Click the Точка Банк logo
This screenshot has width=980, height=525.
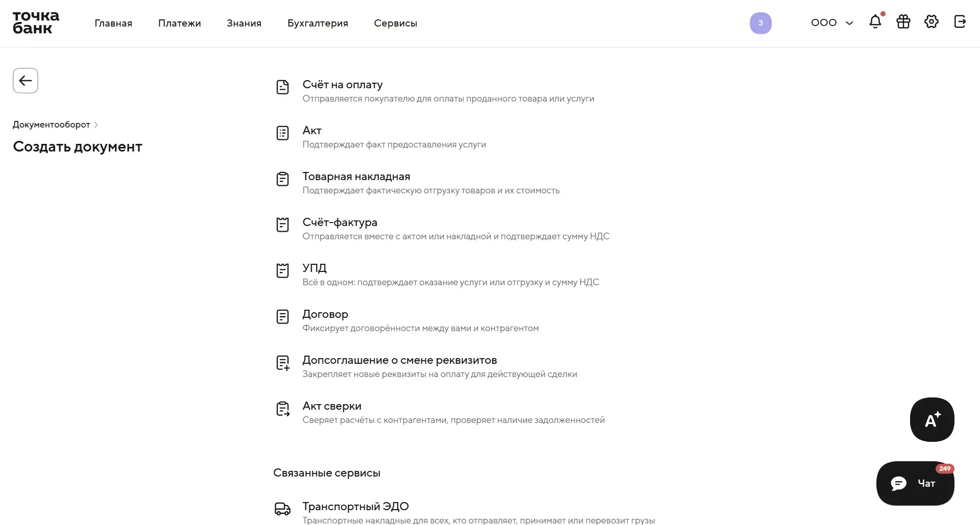coord(36,22)
